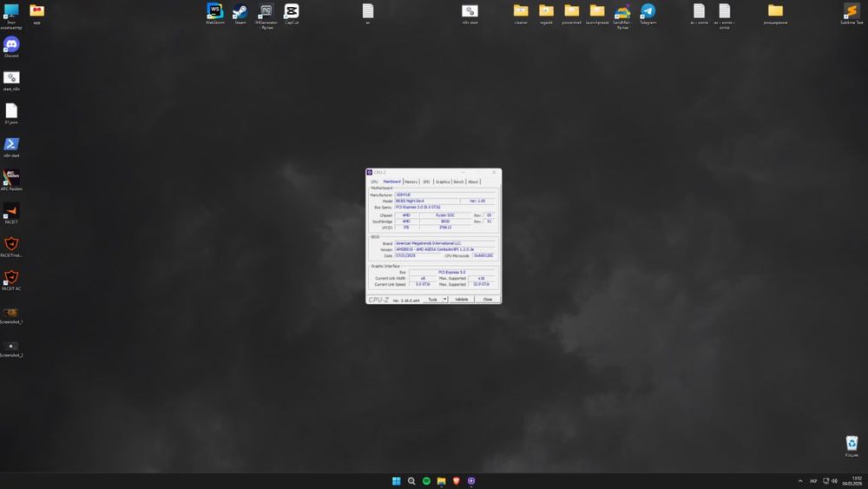Open the CapCut desktop shortcut
868x489 pixels.
point(292,13)
